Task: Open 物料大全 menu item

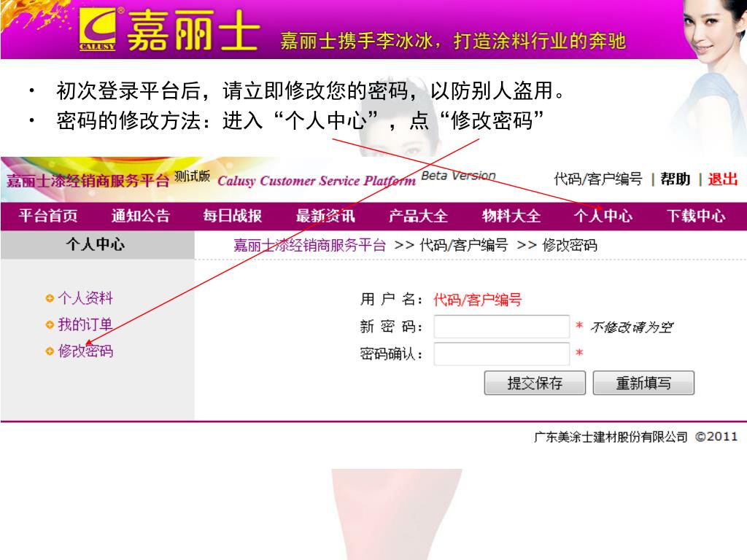Action: pos(511,216)
